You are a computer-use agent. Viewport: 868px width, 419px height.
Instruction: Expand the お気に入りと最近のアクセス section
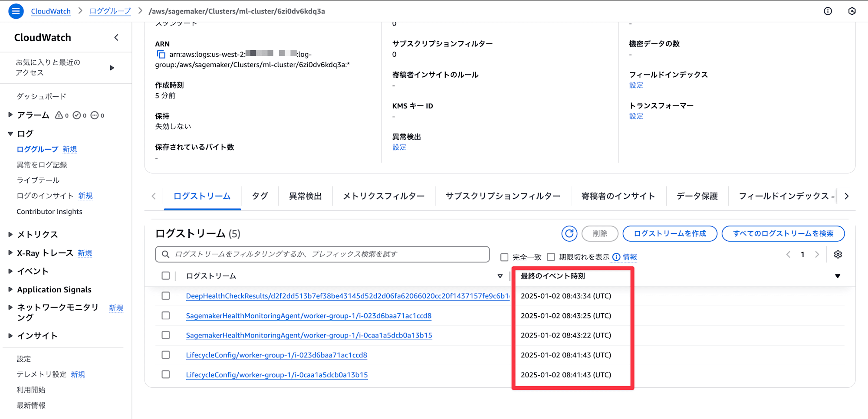coord(112,68)
